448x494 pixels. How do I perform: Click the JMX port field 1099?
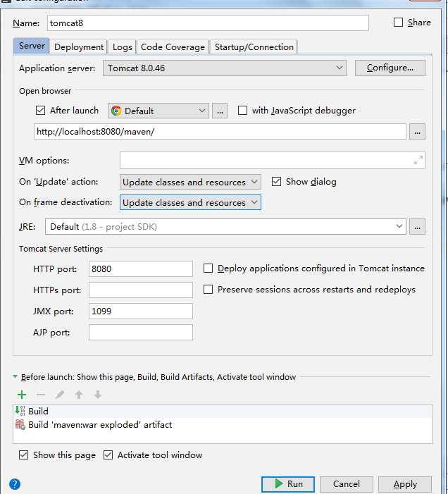point(141,311)
